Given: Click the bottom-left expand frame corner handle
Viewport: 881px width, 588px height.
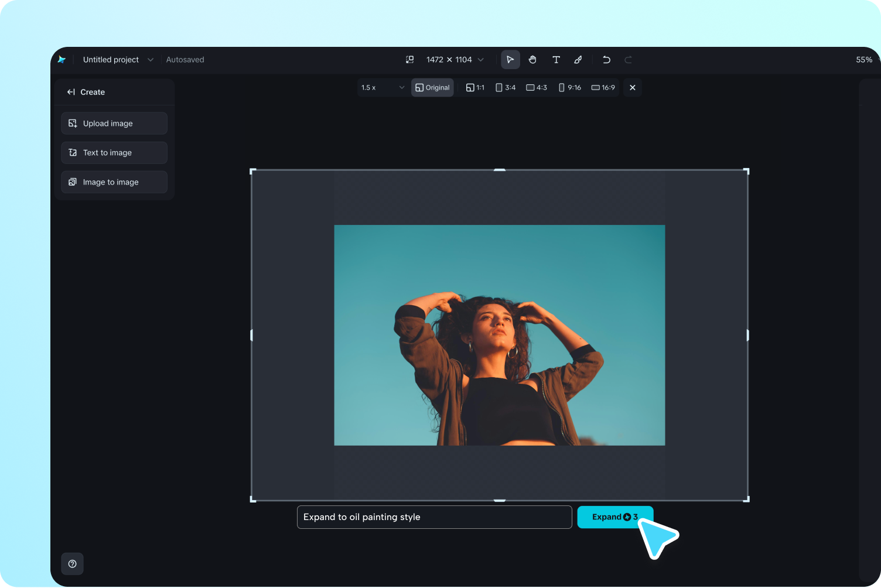Looking at the screenshot, I should [x=252, y=500].
